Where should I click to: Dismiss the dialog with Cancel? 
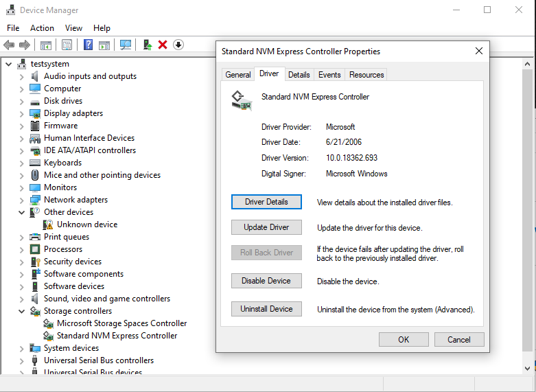(x=458, y=339)
